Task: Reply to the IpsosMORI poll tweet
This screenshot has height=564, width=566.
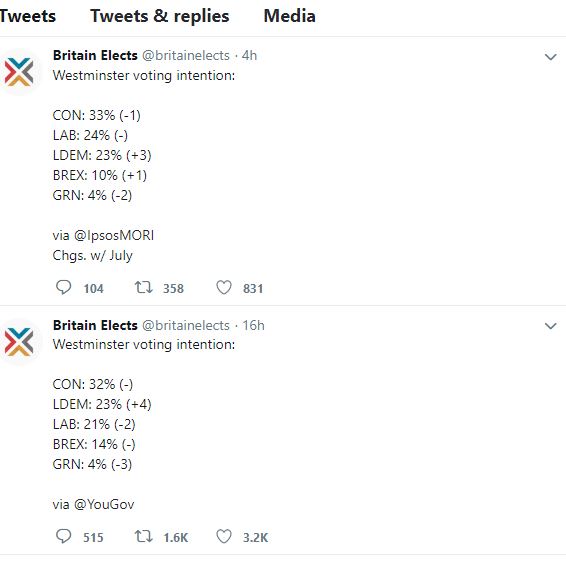Action: (x=64, y=288)
